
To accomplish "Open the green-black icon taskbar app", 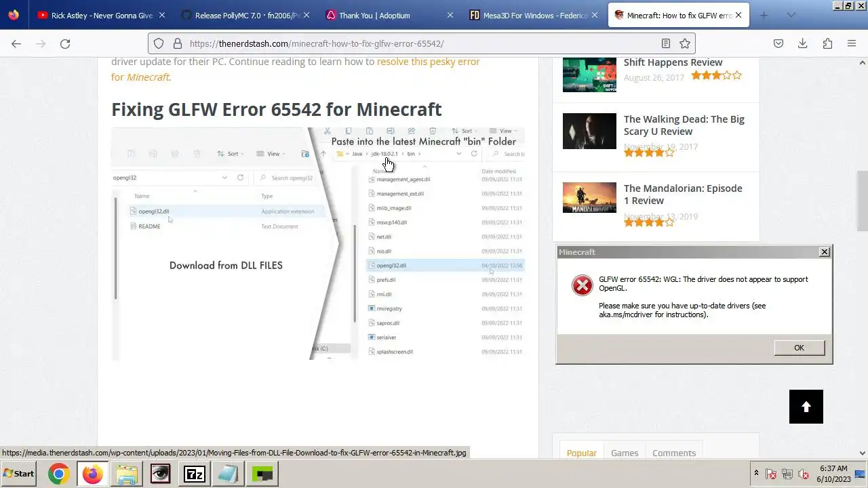I will pyautogui.click(x=262, y=474).
